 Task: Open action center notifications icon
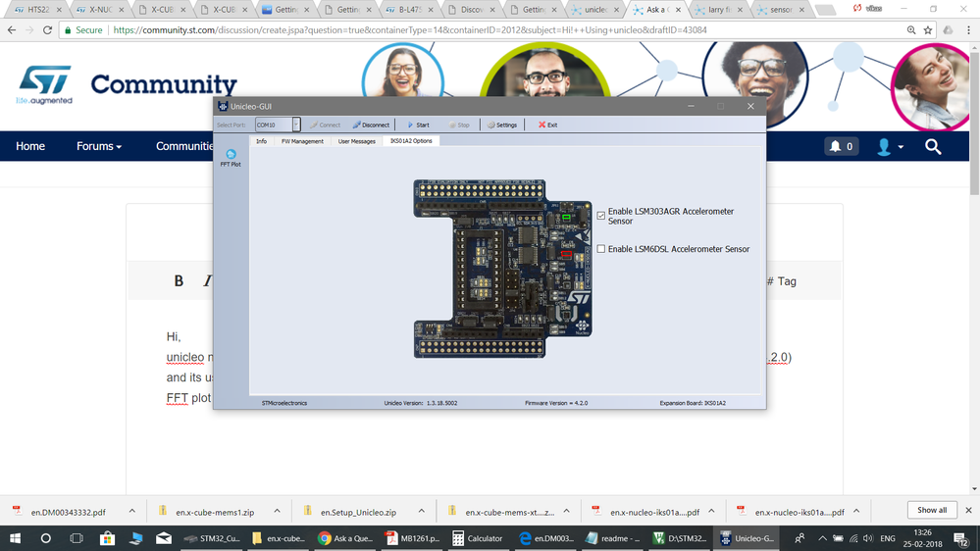(x=961, y=538)
